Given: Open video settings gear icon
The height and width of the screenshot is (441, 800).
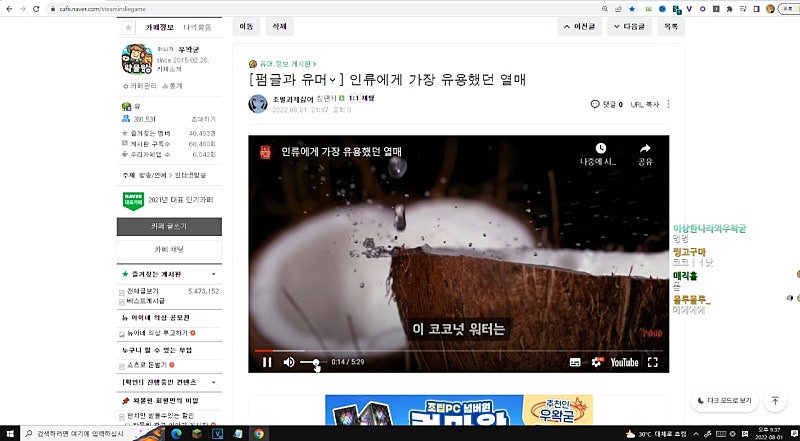Looking at the screenshot, I should click(597, 362).
